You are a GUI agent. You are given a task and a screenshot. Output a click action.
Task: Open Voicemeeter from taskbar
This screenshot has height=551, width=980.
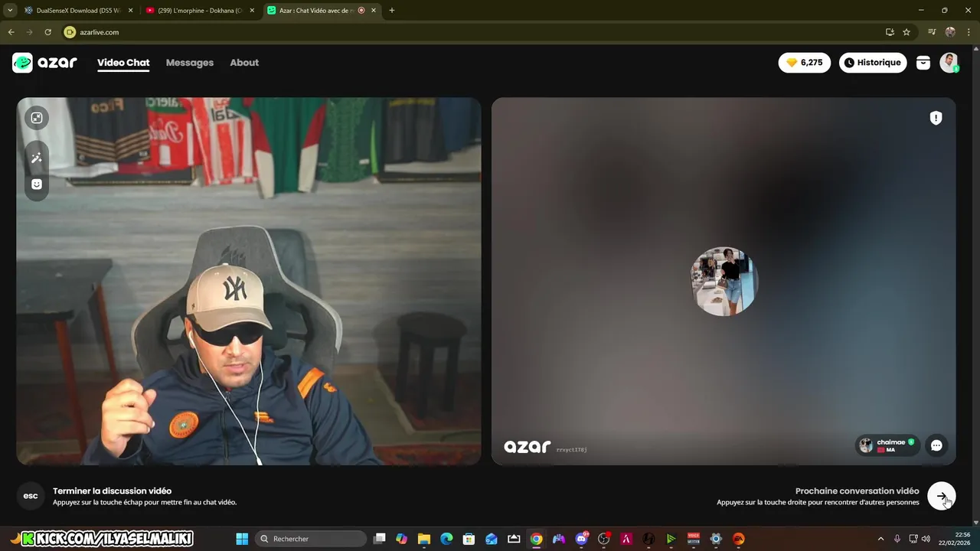pos(694,539)
